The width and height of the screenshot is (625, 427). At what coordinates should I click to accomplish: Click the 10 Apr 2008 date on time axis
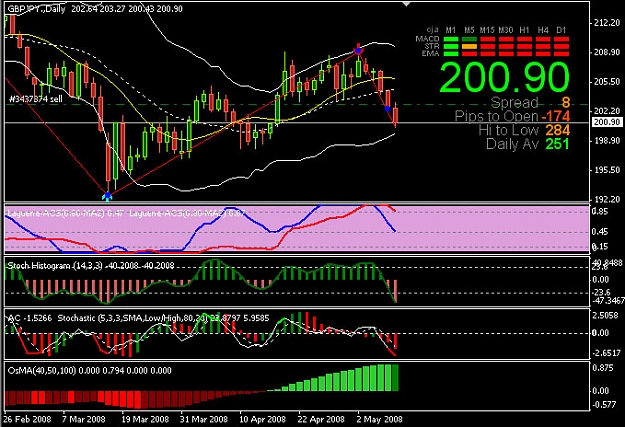point(262,419)
